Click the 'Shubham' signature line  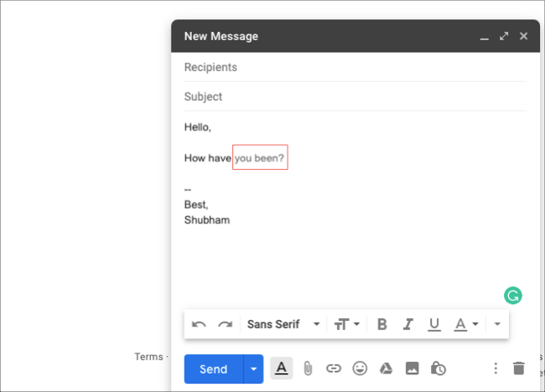(207, 220)
